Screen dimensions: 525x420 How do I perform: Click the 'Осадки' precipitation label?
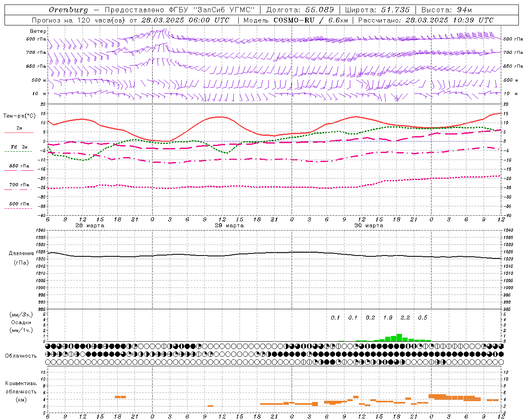point(21,322)
